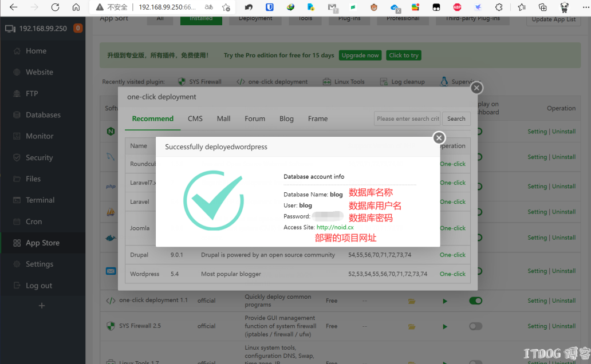Open the ABP adblock extension

coord(457,7)
